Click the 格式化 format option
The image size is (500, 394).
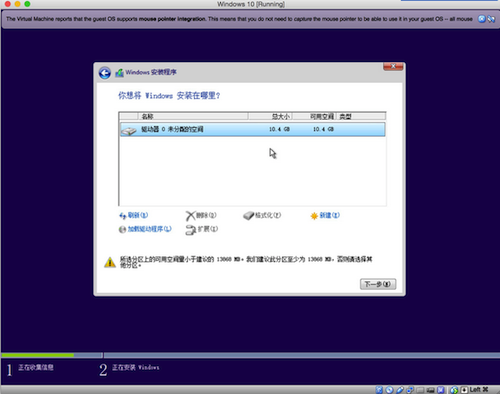(x=262, y=215)
